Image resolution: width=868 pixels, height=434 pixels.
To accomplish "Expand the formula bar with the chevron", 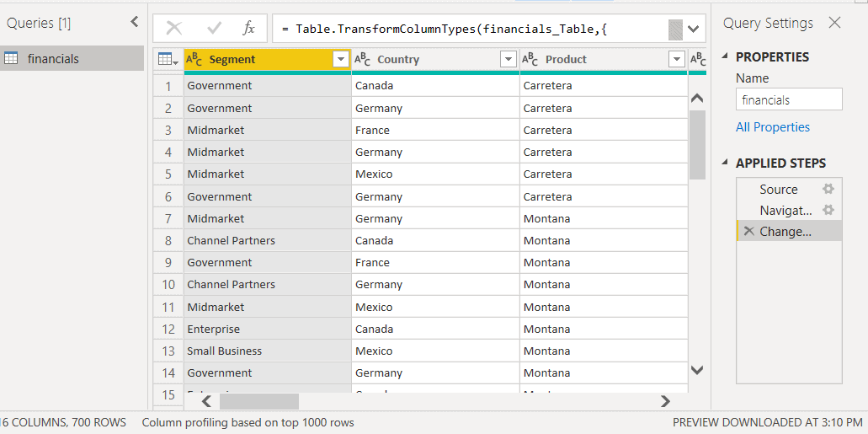I will (693, 29).
